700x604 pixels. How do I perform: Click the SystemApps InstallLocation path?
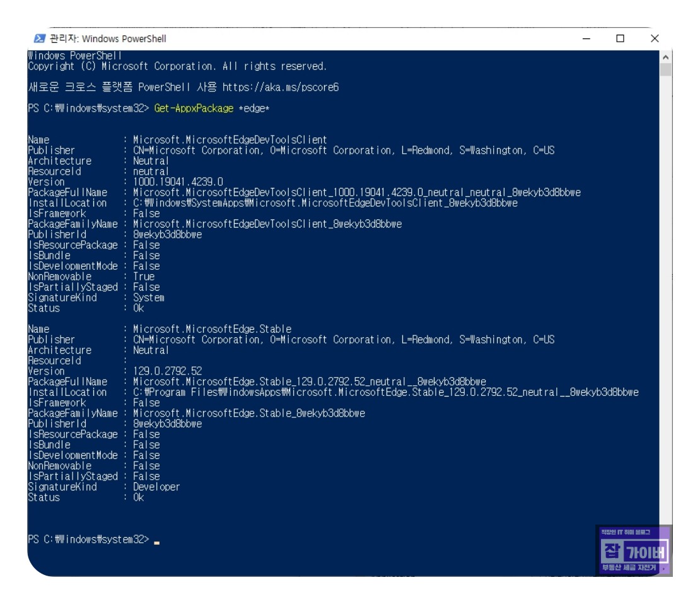325,203
